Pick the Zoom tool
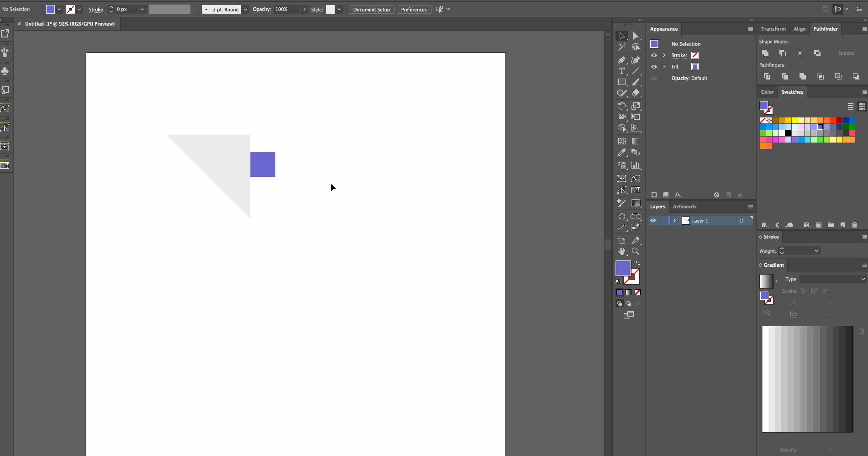The height and width of the screenshot is (456, 868). [635, 251]
